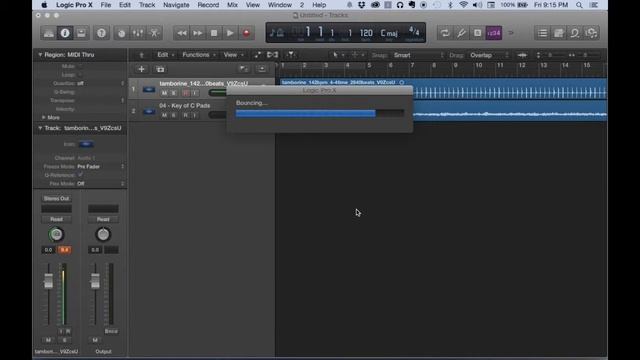The width and height of the screenshot is (640, 360).
Task: Toggle the Solo button in the control bar
Action: [x=477, y=33]
